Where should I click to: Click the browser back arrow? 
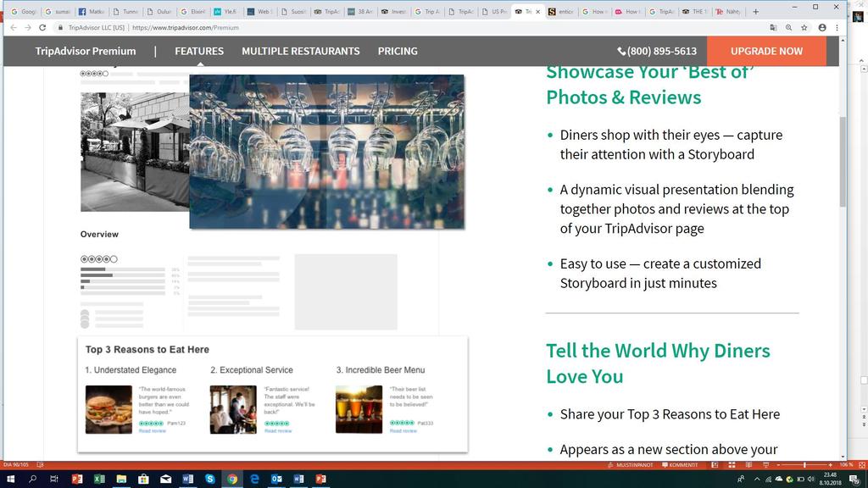pos(14,27)
